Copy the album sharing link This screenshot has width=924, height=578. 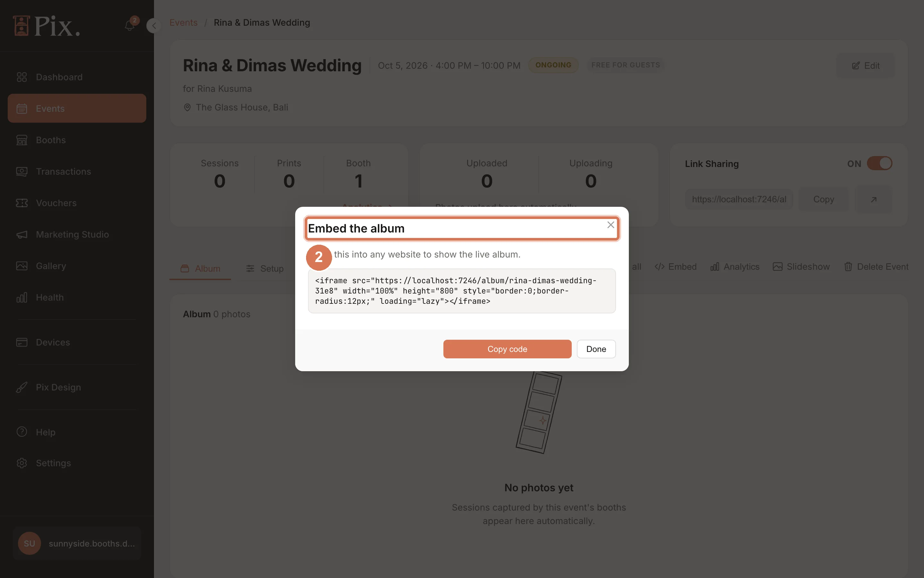824,199
